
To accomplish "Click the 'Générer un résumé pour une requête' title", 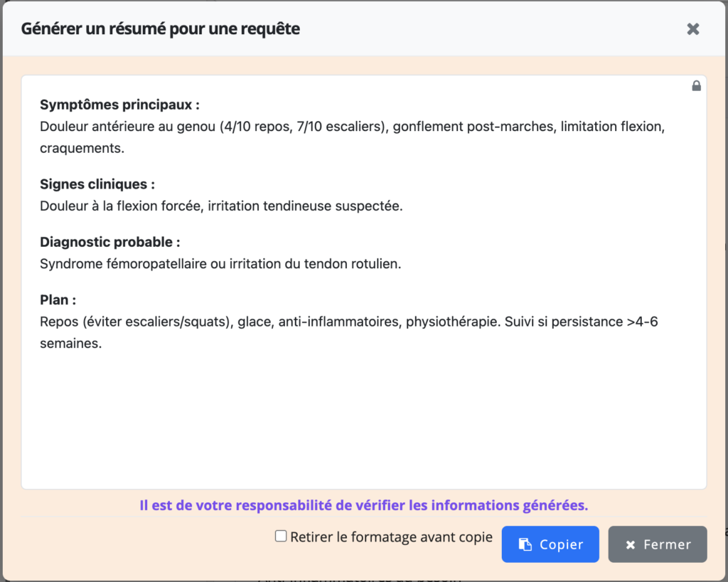I will click(160, 29).
